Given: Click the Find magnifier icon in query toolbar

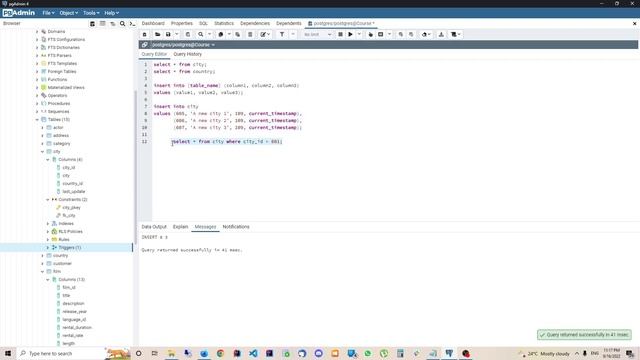Looking at the screenshot, I should coord(200,35).
